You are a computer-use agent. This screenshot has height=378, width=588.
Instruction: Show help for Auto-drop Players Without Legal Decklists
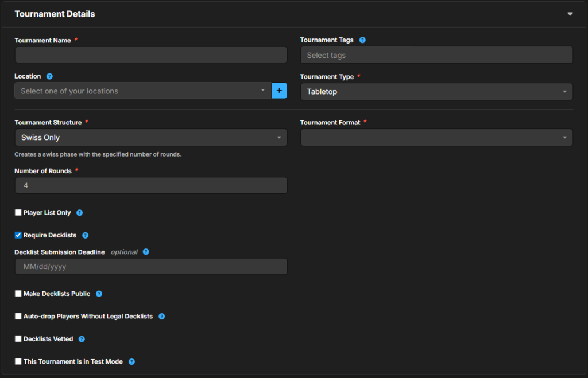click(161, 316)
